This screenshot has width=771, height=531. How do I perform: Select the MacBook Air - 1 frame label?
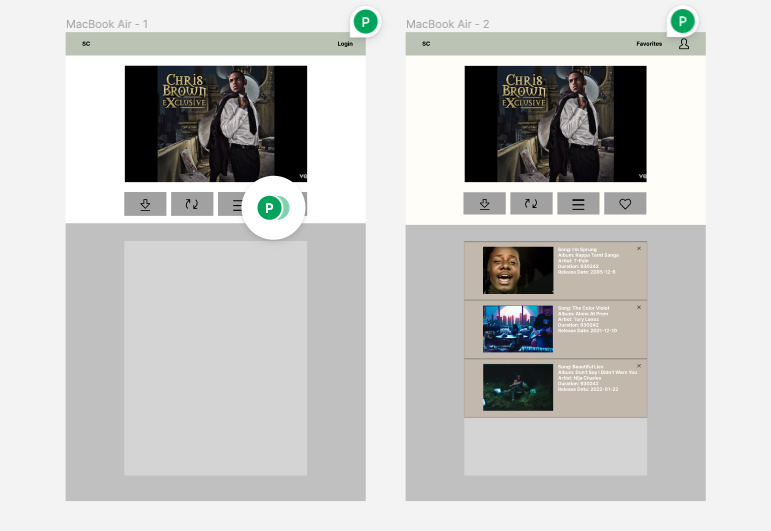coord(107,24)
